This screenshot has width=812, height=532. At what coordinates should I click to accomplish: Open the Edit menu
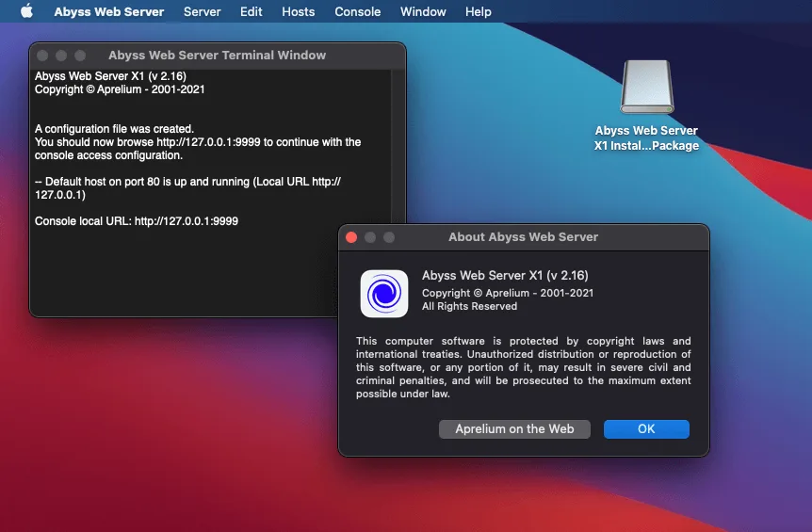[x=252, y=11]
